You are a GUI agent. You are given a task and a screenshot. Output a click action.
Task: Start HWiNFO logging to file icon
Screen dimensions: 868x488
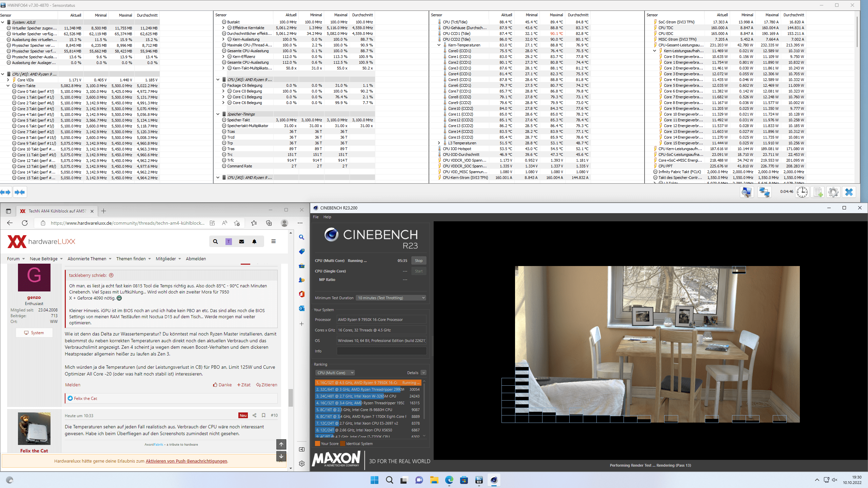coord(818,192)
